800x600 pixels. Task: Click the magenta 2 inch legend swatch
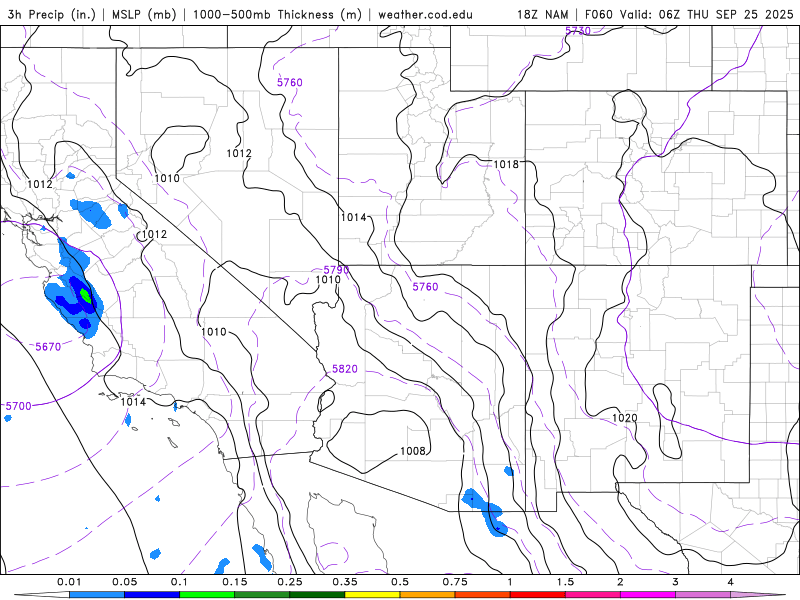tap(648, 595)
